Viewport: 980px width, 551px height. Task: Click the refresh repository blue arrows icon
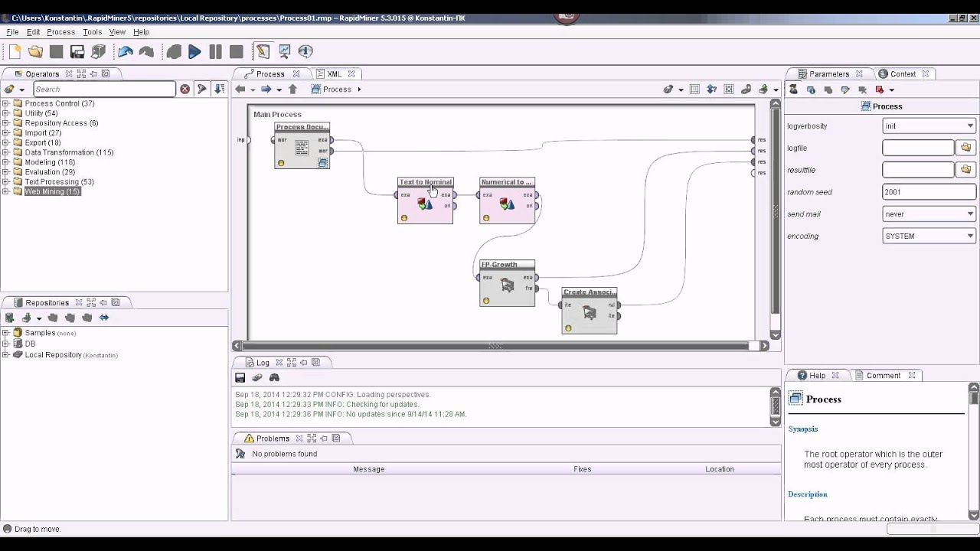click(x=104, y=318)
